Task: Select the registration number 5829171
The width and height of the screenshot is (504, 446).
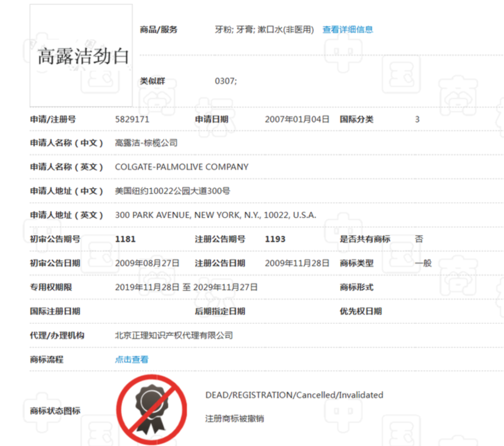Action: click(132, 119)
